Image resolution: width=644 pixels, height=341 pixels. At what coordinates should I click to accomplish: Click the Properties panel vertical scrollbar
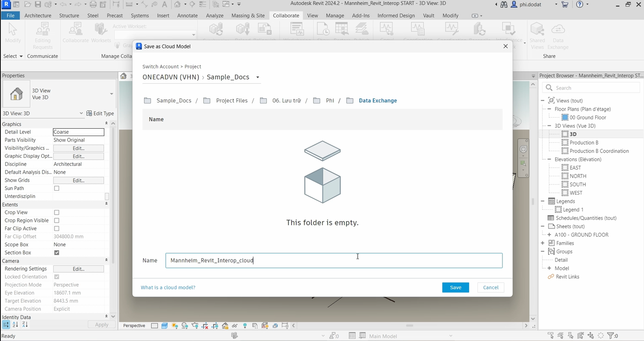(x=113, y=195)
